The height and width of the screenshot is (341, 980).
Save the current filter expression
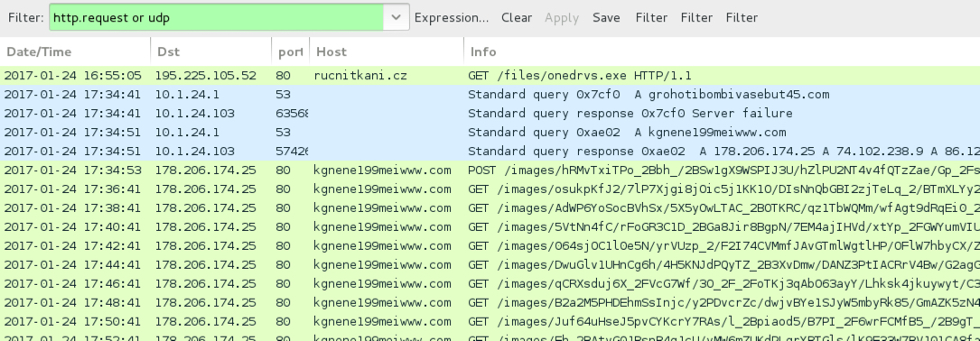(x=606, y=17)
